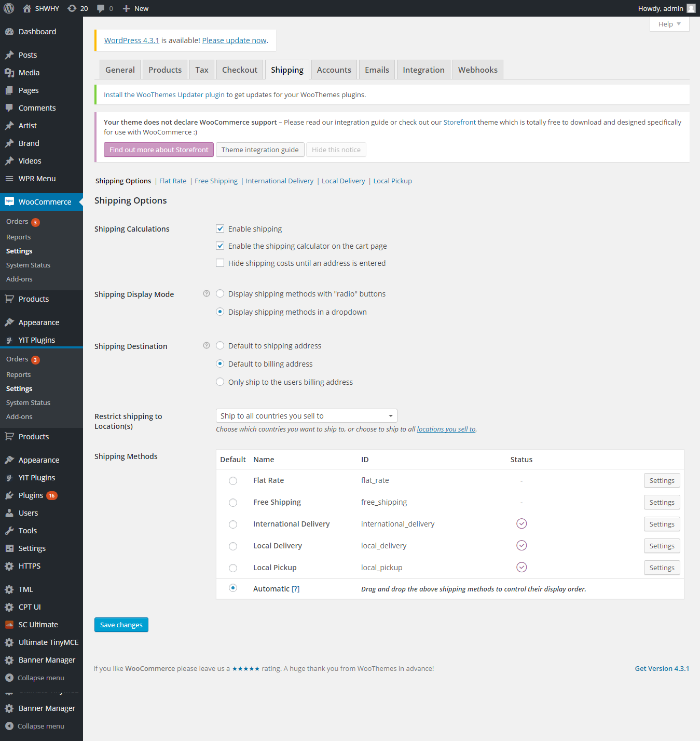Select Default to shipping address option
This screenshot has width=700, height=741.
(220, 345)
